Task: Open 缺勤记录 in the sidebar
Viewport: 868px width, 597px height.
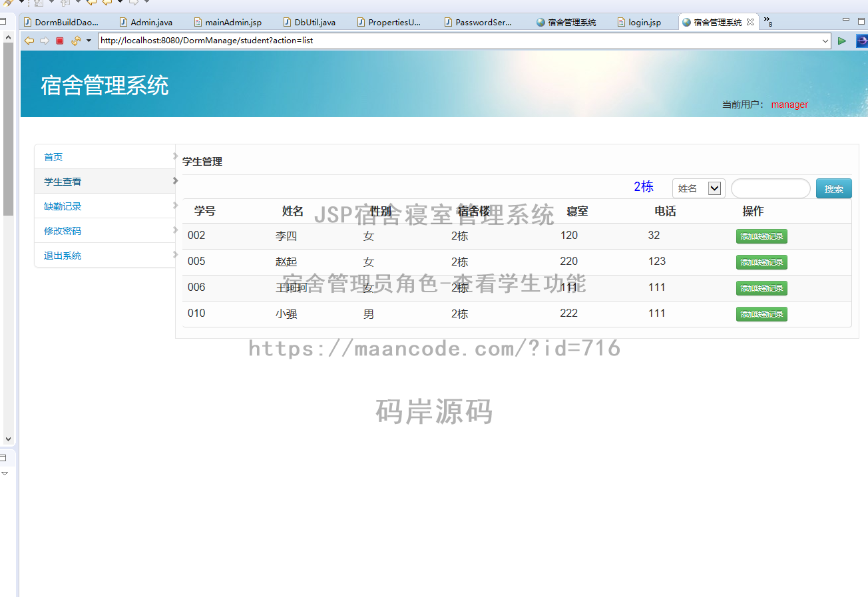Action: coord(63,206)
